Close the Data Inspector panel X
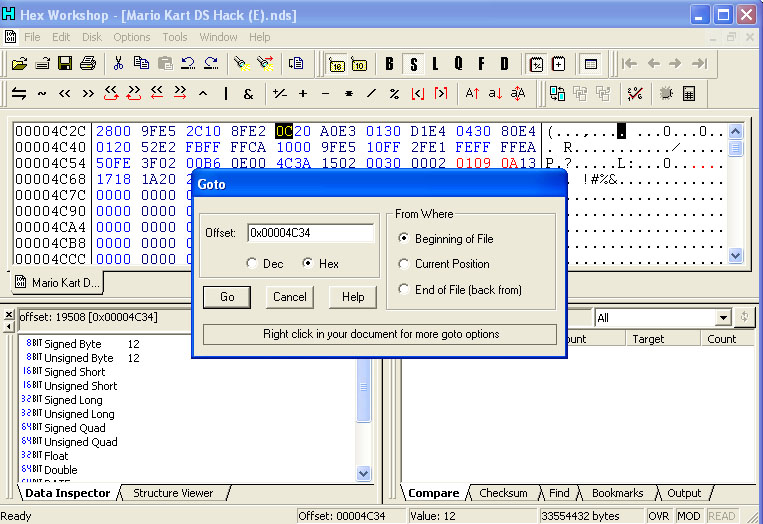763x524 pixels. 8,315
